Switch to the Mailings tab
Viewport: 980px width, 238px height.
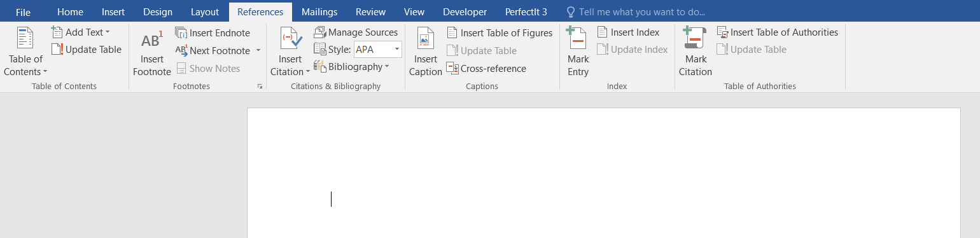click(319, 12)
